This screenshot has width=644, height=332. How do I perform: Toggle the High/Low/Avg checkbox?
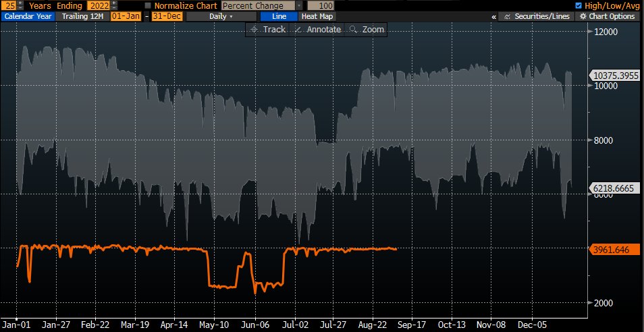tap(578, 5)
